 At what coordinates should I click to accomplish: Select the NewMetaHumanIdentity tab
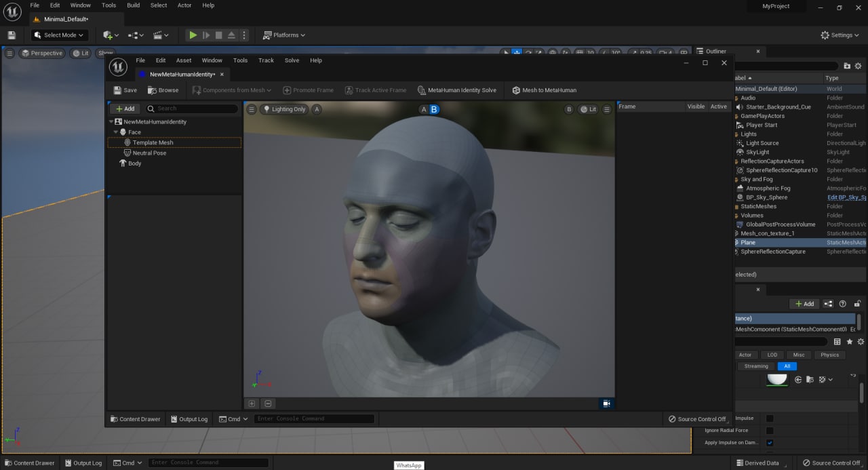pyautogui.click(x=181, y=74)
